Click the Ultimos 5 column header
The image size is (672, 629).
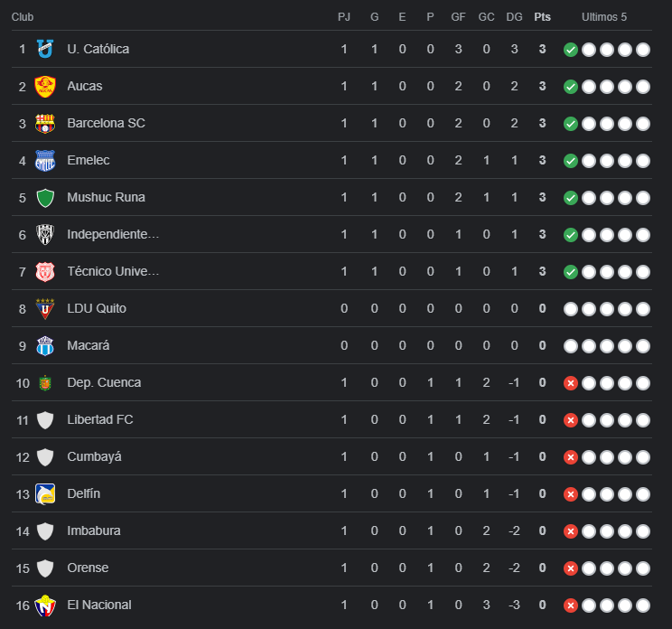point(604,17)
